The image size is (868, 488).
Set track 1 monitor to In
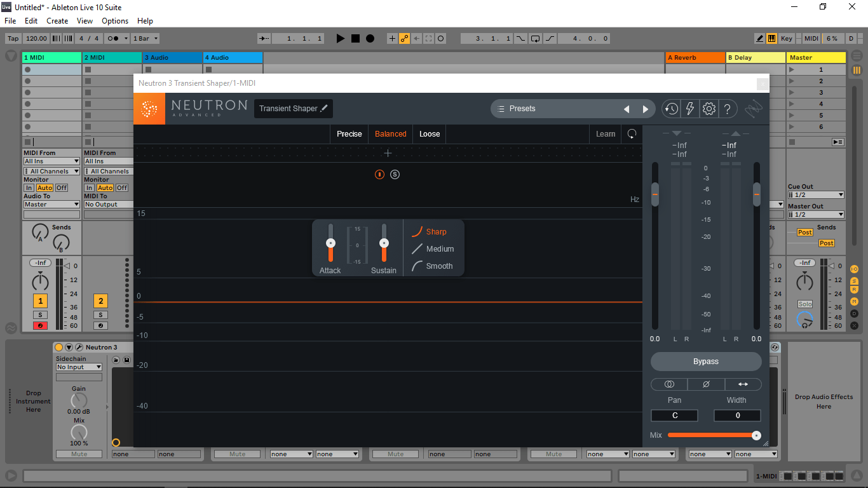click(29, 188)
